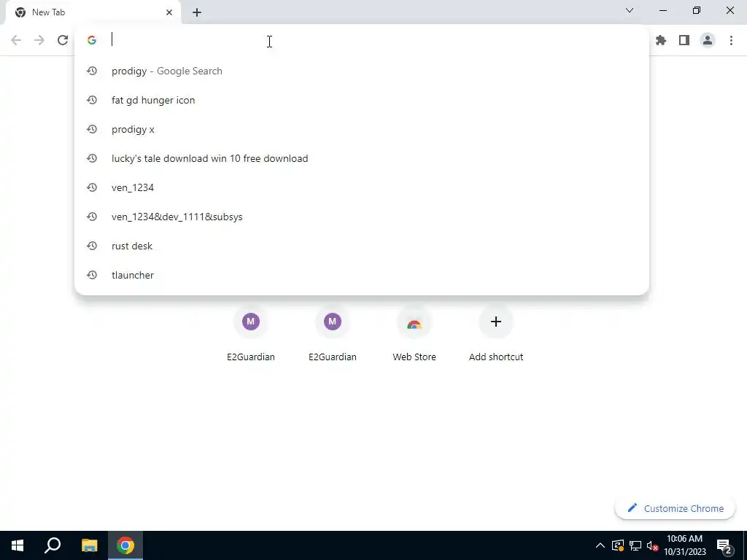Choose suggestion "rust desk"

pos(362,246)
